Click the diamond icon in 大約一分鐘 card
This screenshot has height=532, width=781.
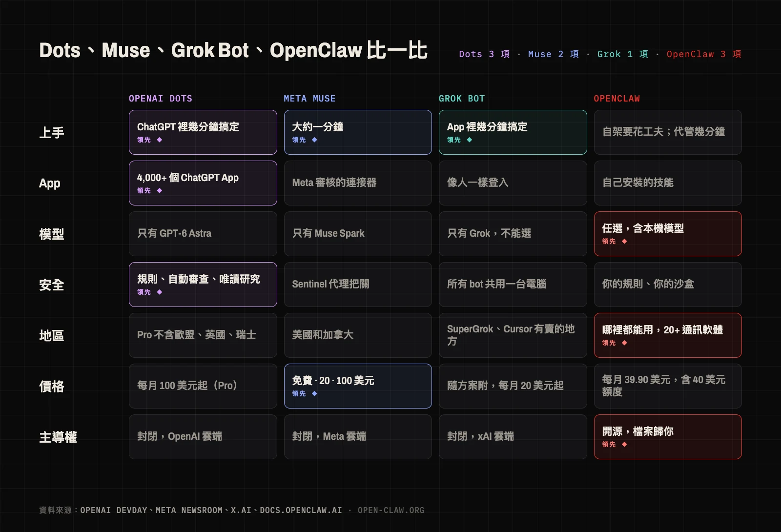click(x=314, y=140)
